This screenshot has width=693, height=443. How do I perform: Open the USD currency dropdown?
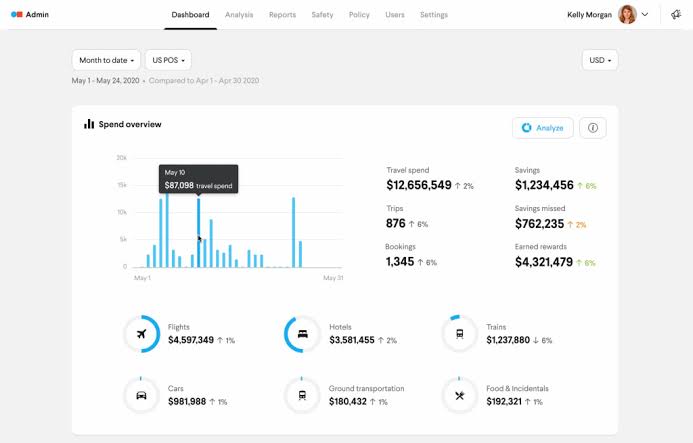pyautogui.click(x=600, y=60)
